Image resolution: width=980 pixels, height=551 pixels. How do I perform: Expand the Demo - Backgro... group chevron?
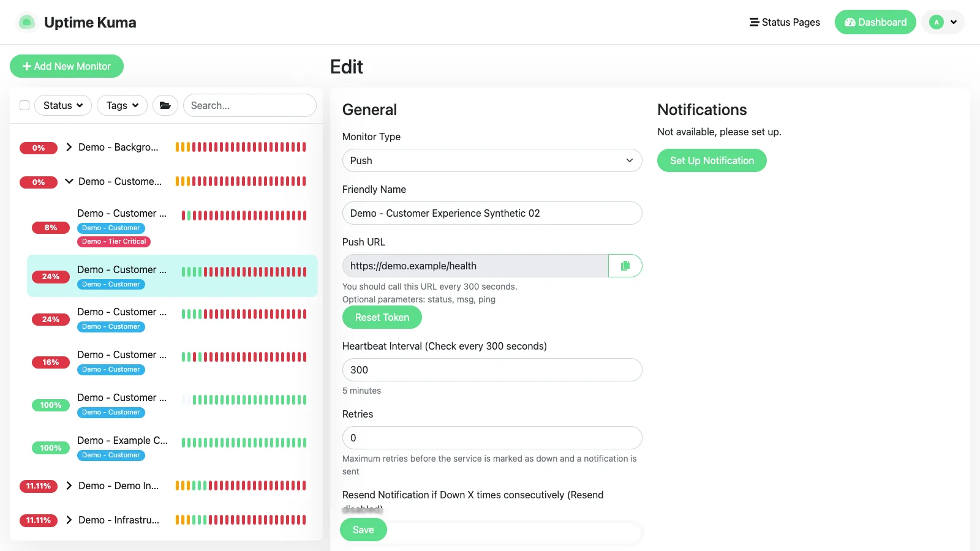click(69, 147)
